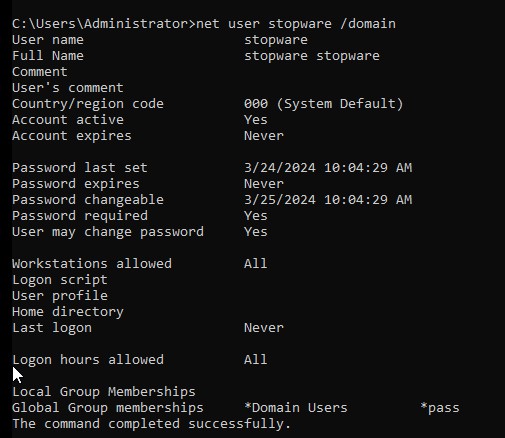505x438 pixels.
Task: Click the Last logon 'Never' value
Action: (264, 328)
